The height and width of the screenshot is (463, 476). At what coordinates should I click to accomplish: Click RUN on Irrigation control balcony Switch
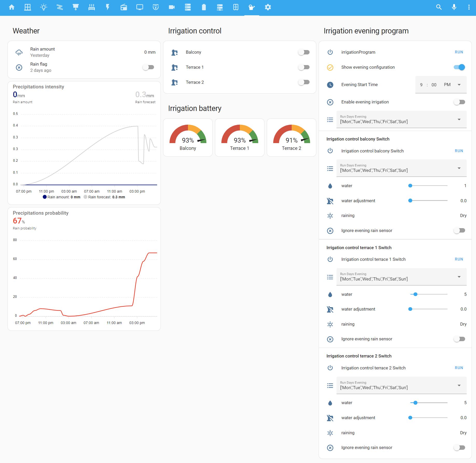[459, 151]
